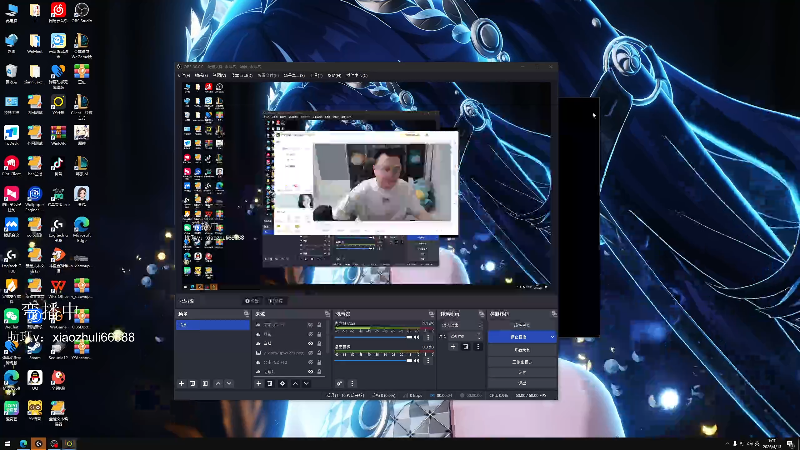The image size is (800, 450).
Task: Toggle visibility eye of fifth source row
Action: 310,362
